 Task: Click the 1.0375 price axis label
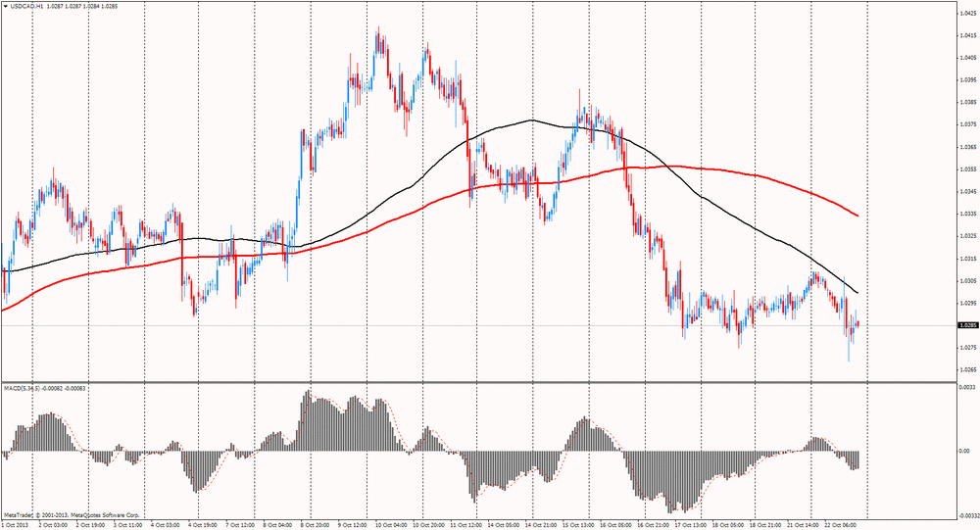click(x=968, y=124)
